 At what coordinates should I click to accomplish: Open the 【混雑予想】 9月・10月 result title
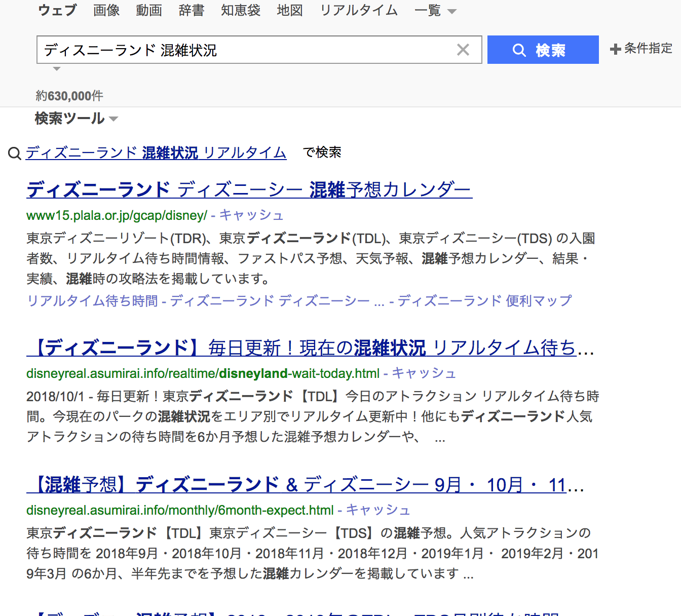(x=305, y=485)
